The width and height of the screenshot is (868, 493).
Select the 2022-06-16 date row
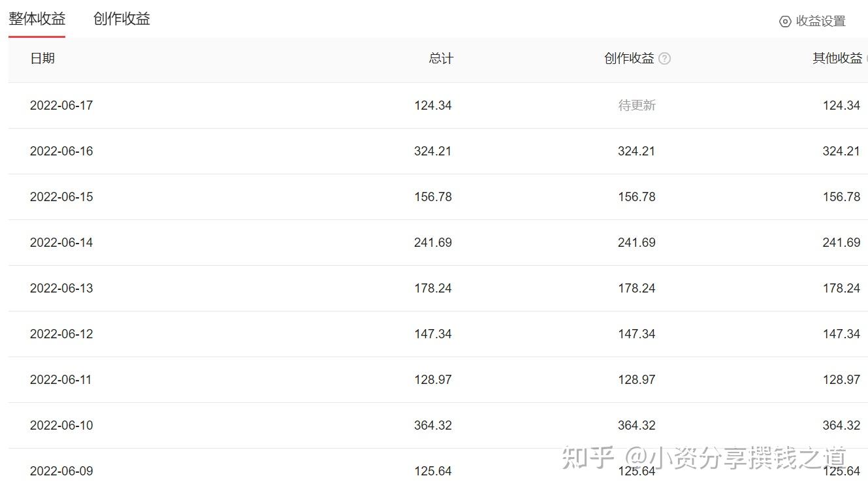[61, 151]
